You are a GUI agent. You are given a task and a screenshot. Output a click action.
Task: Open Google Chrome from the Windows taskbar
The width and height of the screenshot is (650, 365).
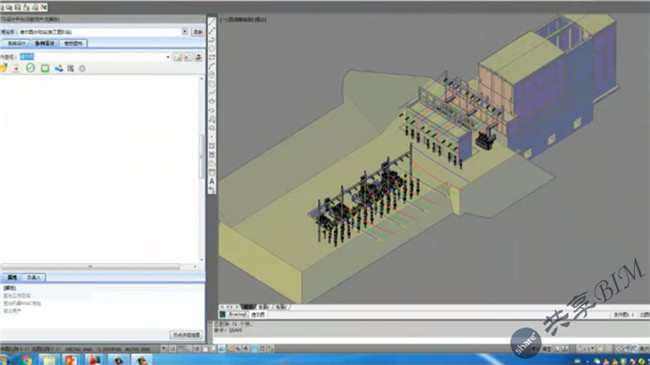click(26, 360)
